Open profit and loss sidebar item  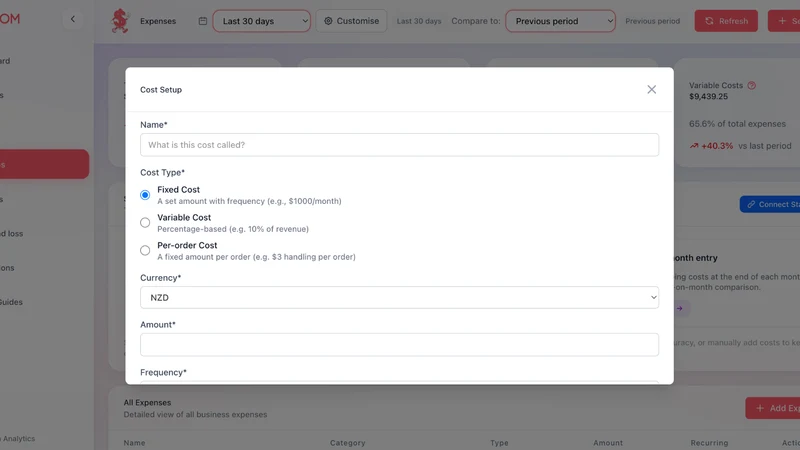tap(11, 233)
